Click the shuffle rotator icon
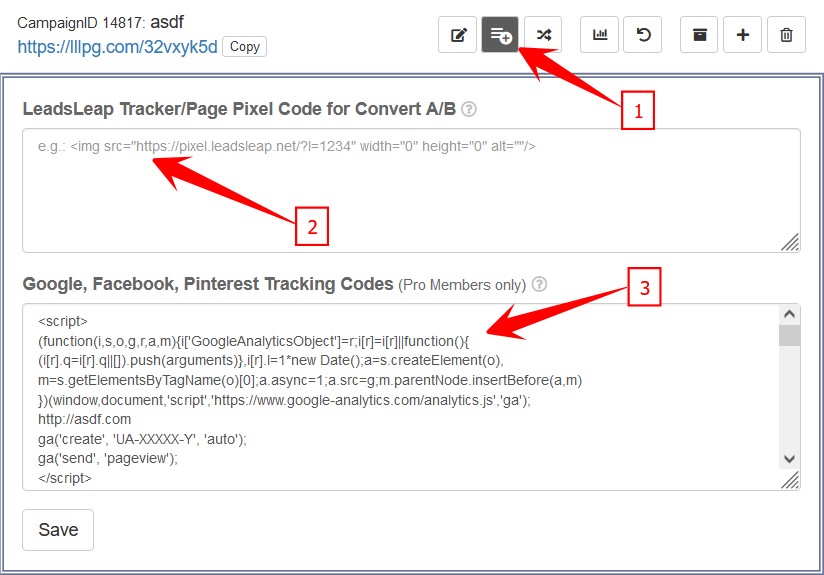The image size is (824, 575). (x=543, y=35)
